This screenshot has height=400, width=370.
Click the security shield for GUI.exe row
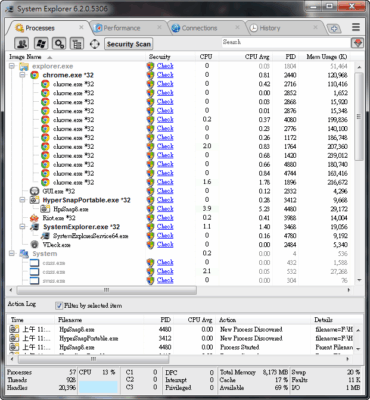(x=151, y=191)
